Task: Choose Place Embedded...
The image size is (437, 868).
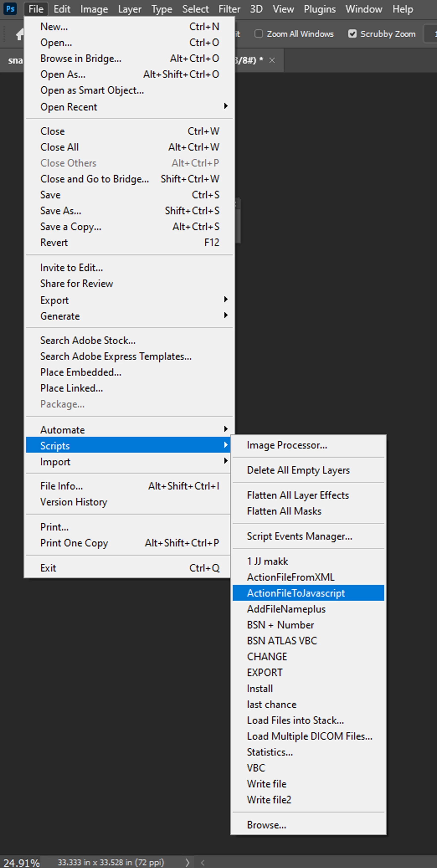Action: (x=129, y=372)
